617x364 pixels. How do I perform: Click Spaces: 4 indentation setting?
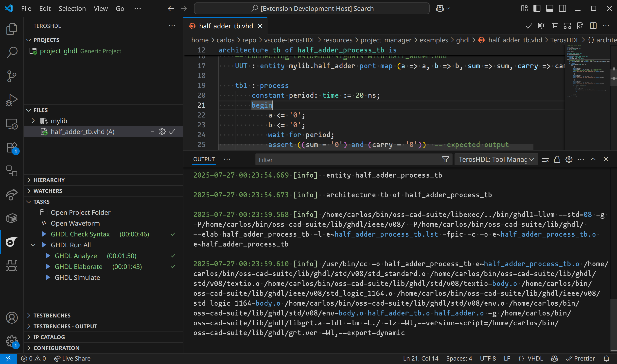tap(459, 359)
